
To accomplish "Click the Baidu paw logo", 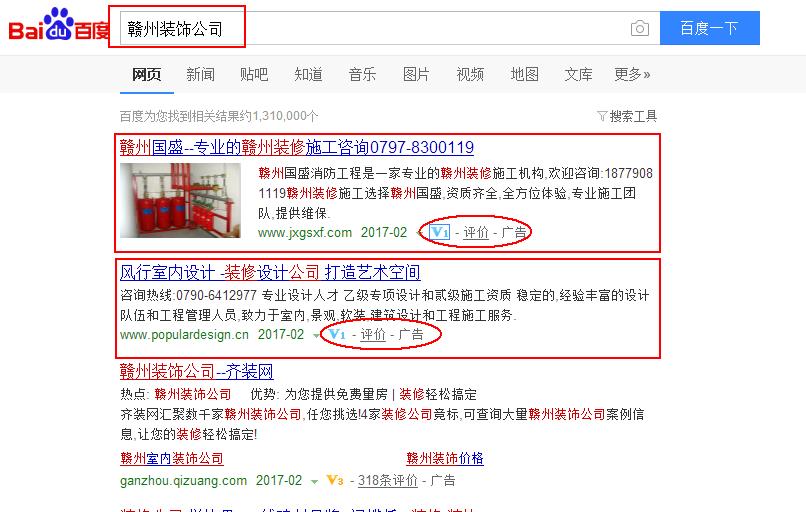I will coord(59,25).
